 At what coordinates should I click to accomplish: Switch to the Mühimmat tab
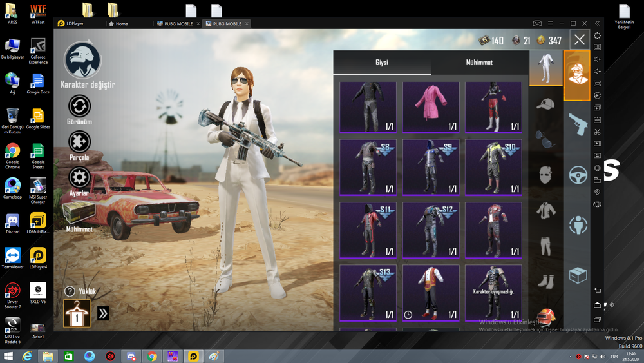click(479, 63)
